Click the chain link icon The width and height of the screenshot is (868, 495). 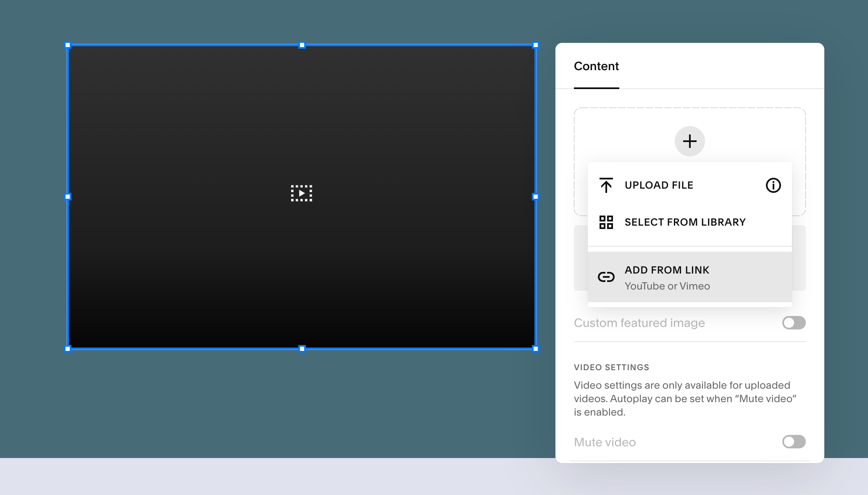(606, 277)
